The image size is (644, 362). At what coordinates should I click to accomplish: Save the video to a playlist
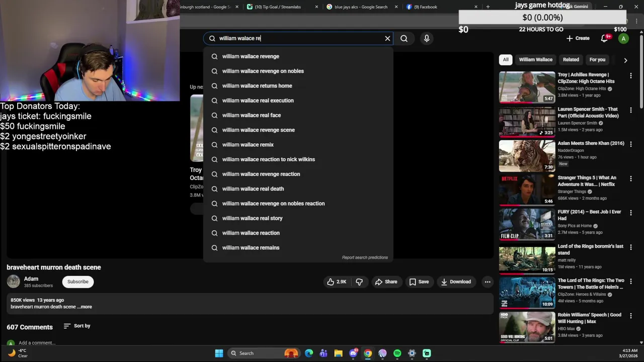point(419,282)
